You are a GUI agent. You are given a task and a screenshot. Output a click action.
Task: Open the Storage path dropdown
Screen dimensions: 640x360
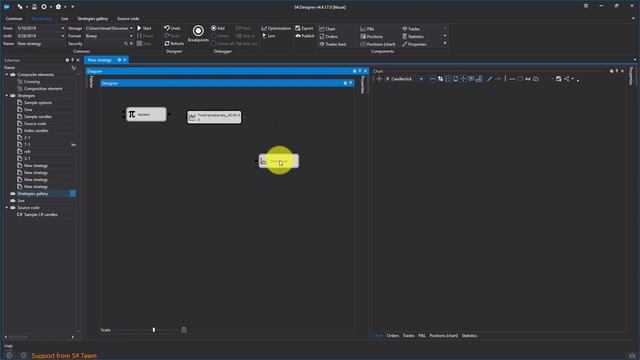[x=131, y=28]
